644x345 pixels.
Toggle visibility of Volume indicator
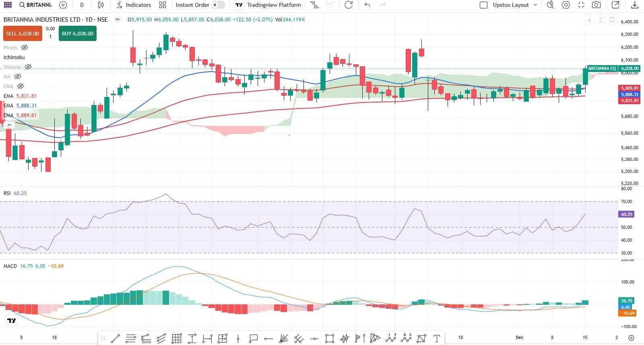point(28,67)
